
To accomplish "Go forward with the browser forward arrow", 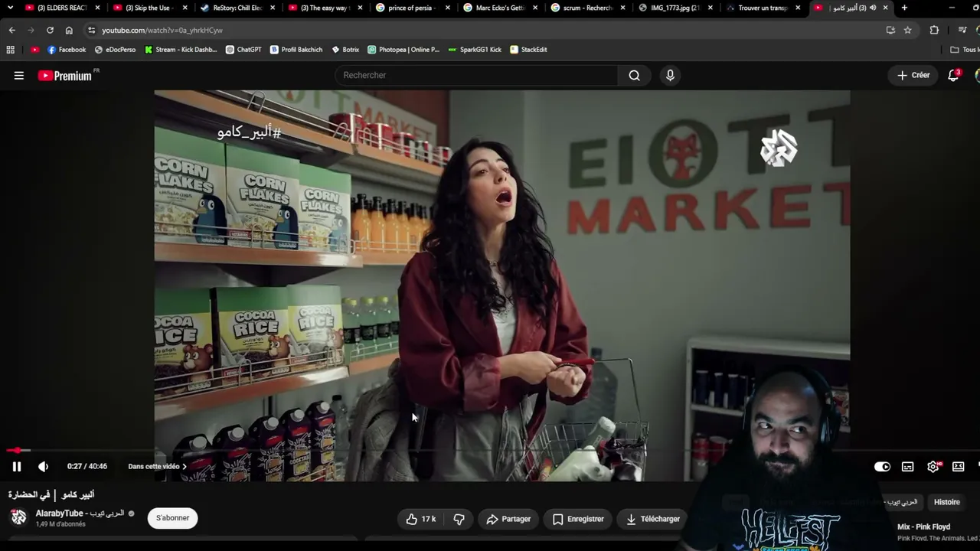I will point(31,30).
